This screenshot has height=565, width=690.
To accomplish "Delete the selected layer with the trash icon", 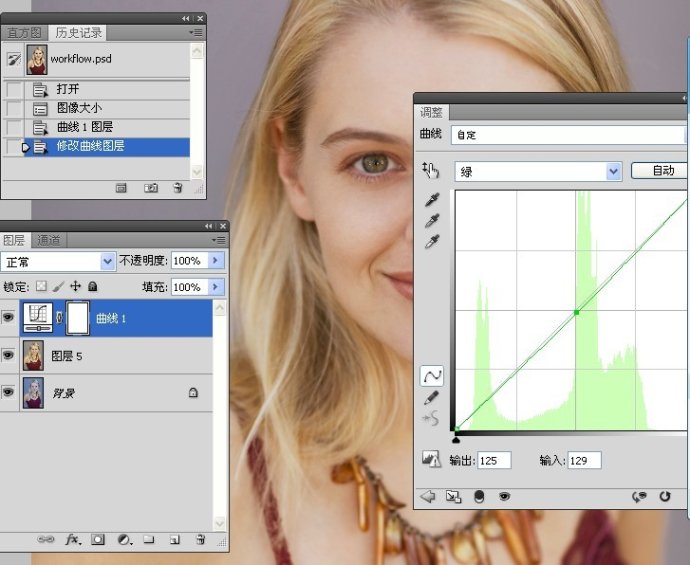I will pyautogui.click(x=201, y=539).
